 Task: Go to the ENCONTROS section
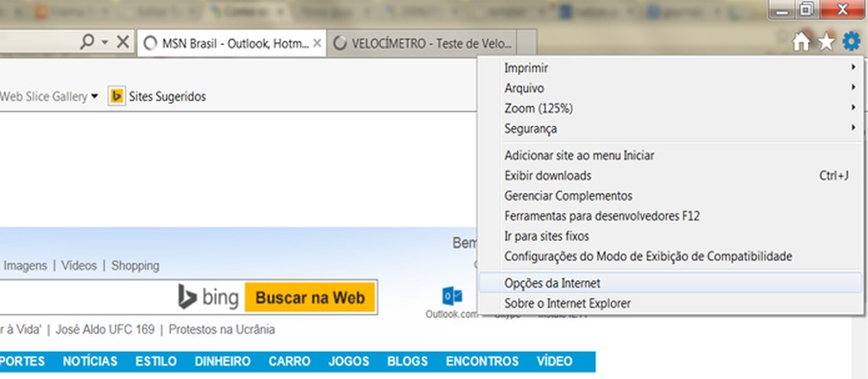tap(483, 361)
